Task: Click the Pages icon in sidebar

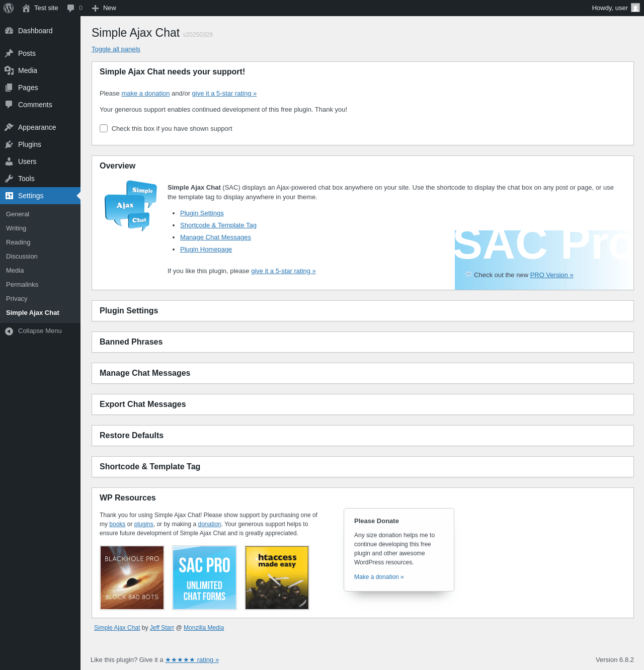Action: (9, 88)
